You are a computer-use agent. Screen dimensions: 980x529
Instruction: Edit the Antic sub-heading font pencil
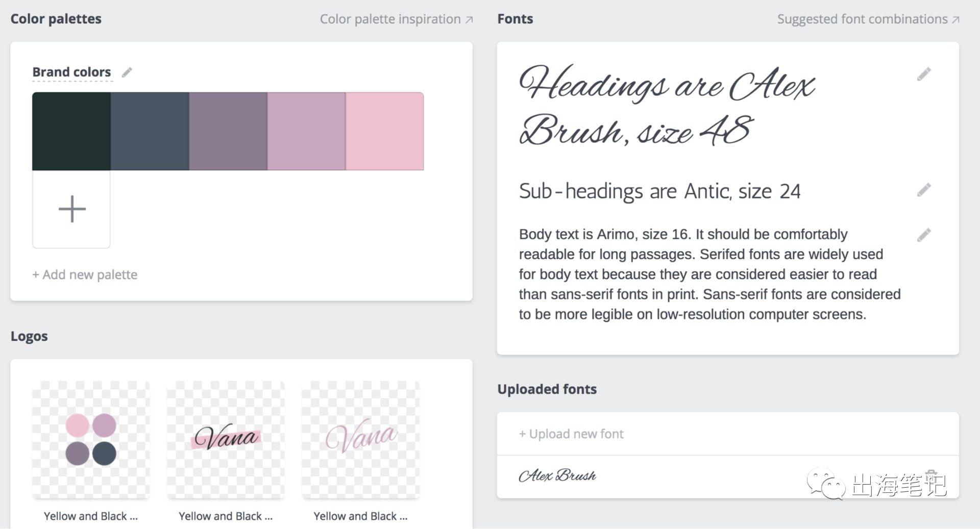[x=924, y=190]
